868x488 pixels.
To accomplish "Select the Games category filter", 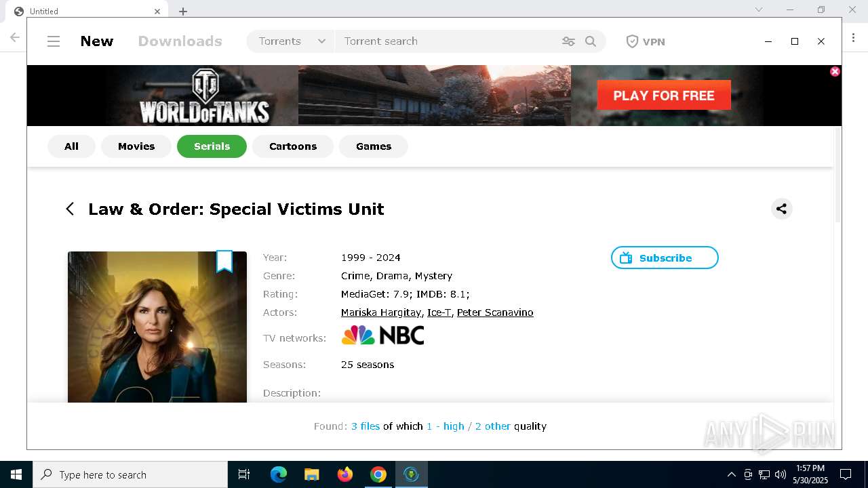I will coord(374,146).
